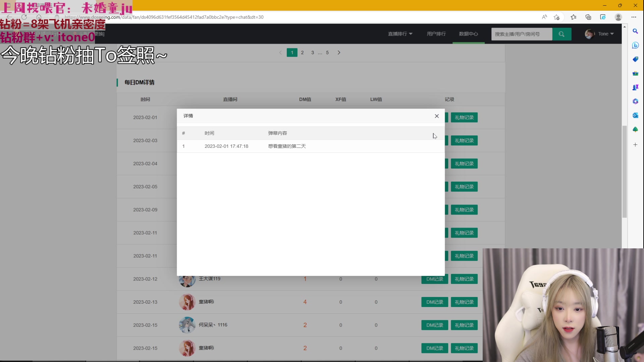Click DM记录 button for 2023-02-13

click(434, 302)
